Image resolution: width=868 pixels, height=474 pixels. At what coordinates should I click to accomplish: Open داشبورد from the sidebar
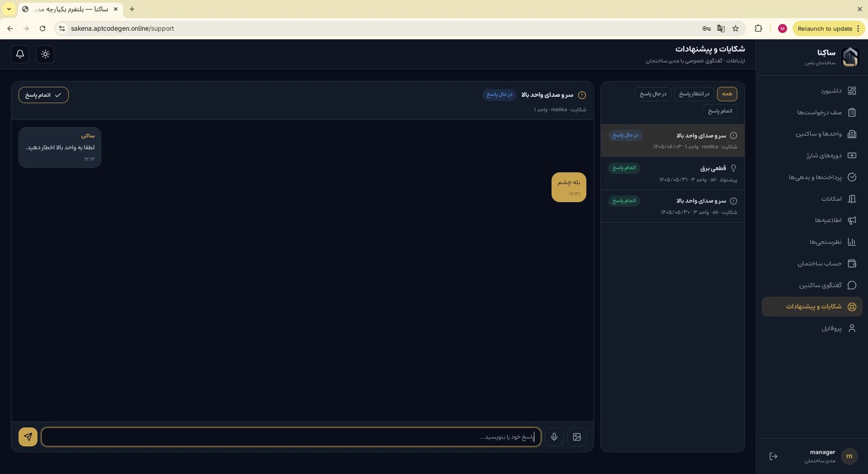coord(812,91)
